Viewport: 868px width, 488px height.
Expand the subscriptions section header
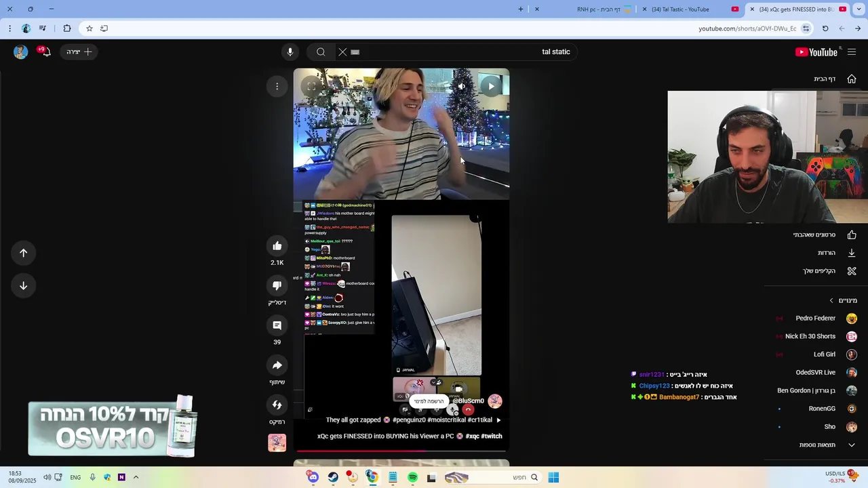click(x=843, y=300)
